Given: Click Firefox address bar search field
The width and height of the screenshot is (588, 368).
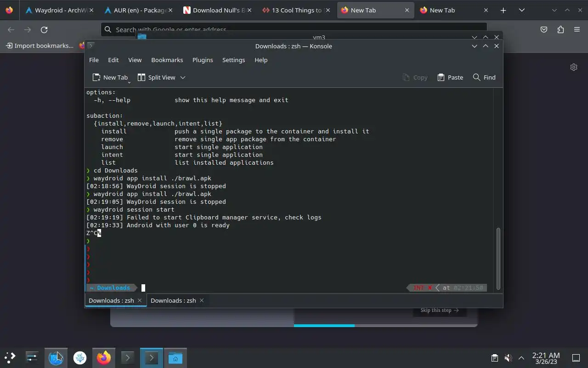Looking at the screenshot, I should point(294,29).
